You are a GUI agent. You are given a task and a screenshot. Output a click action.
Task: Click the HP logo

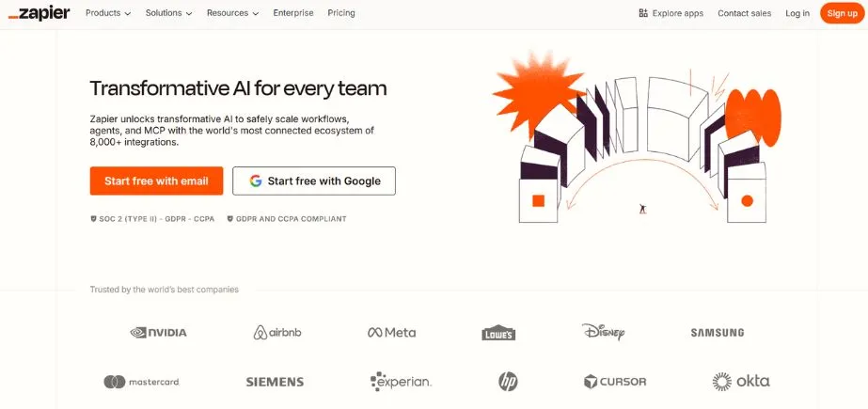[508, 382]
